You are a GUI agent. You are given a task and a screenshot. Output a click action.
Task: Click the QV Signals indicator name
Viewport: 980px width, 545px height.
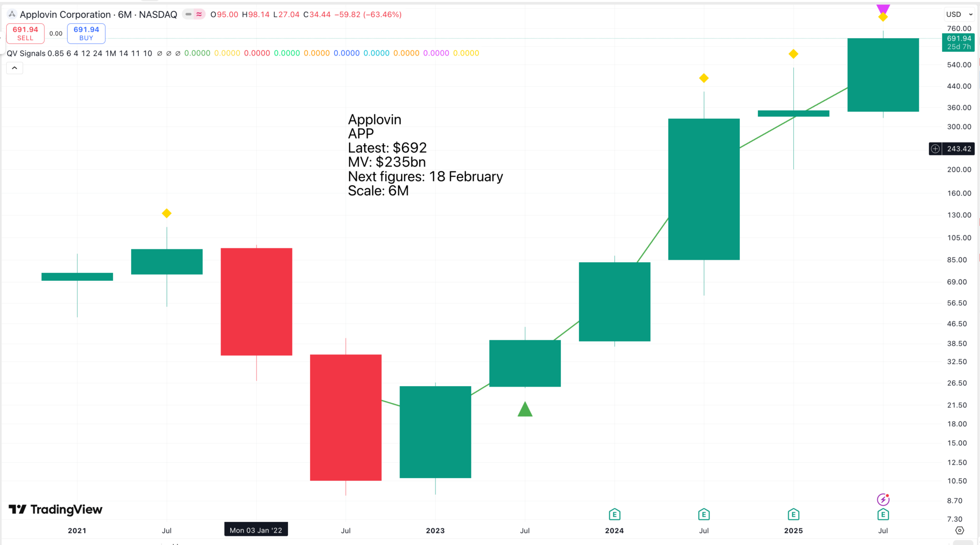pos(26,53)
